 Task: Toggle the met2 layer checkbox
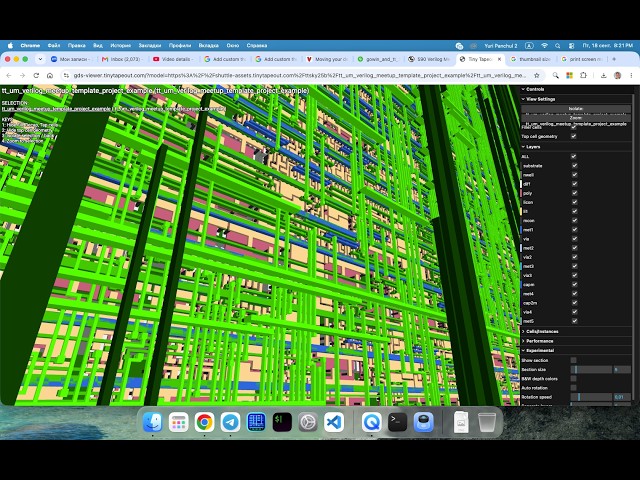coord(574,248)
